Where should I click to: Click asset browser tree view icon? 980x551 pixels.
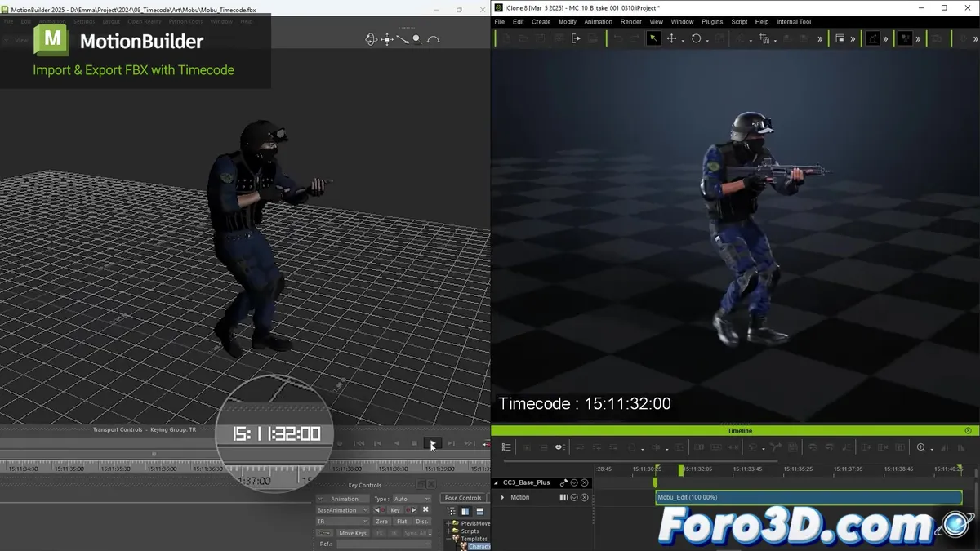(x=452, y=511)
